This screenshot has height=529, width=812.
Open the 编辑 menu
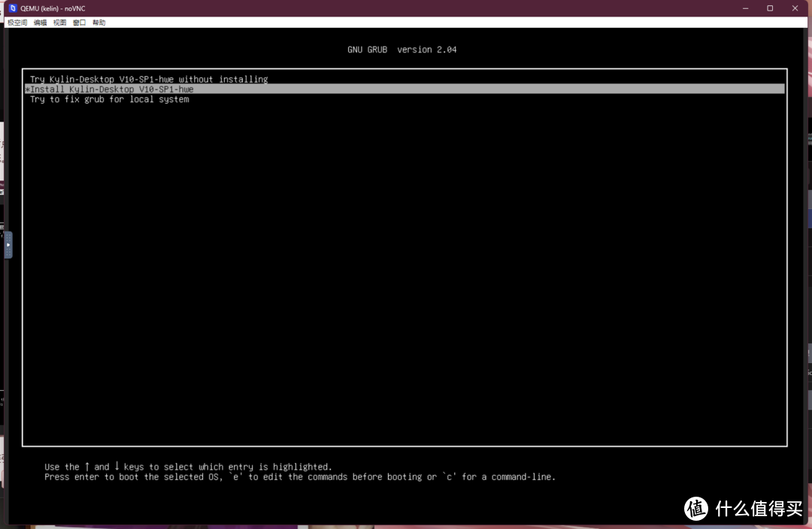(x=40, y=23)
